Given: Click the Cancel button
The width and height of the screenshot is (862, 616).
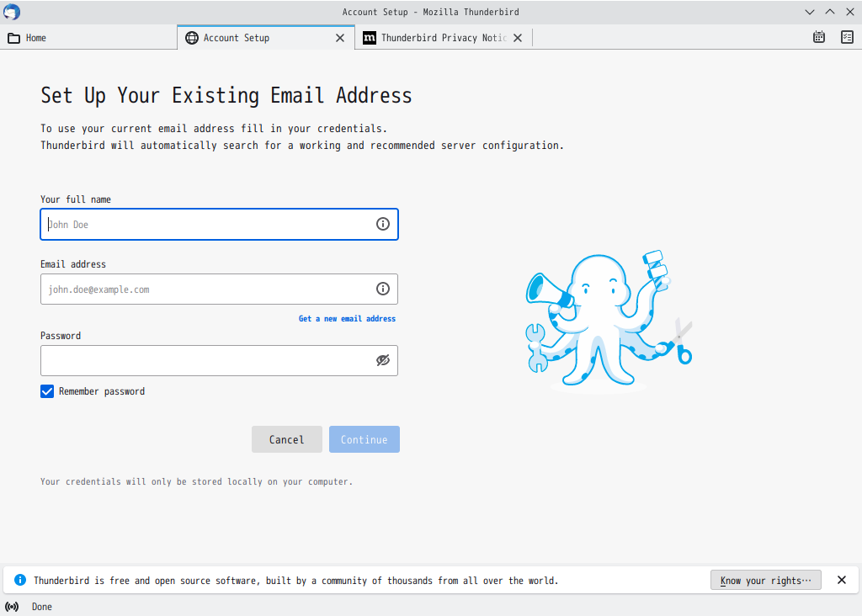Looking at the screenshot, I should 286,439.
